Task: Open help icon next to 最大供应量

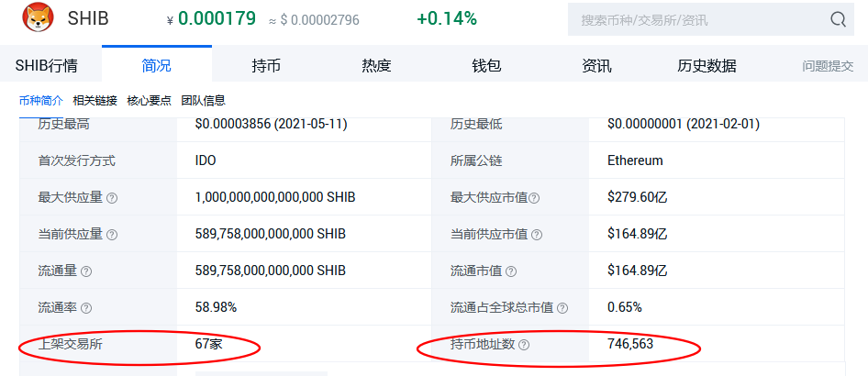Action: pos(112,198)
